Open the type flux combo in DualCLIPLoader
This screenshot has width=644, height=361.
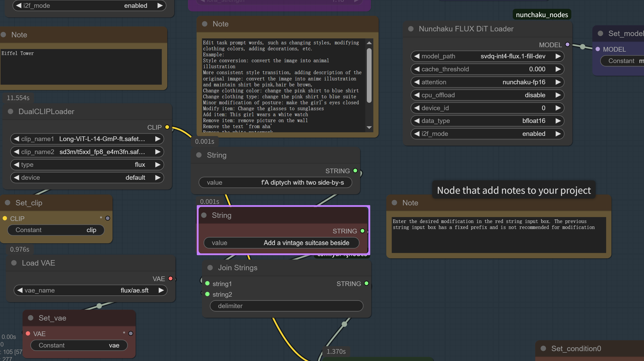(x=87, y=165)
